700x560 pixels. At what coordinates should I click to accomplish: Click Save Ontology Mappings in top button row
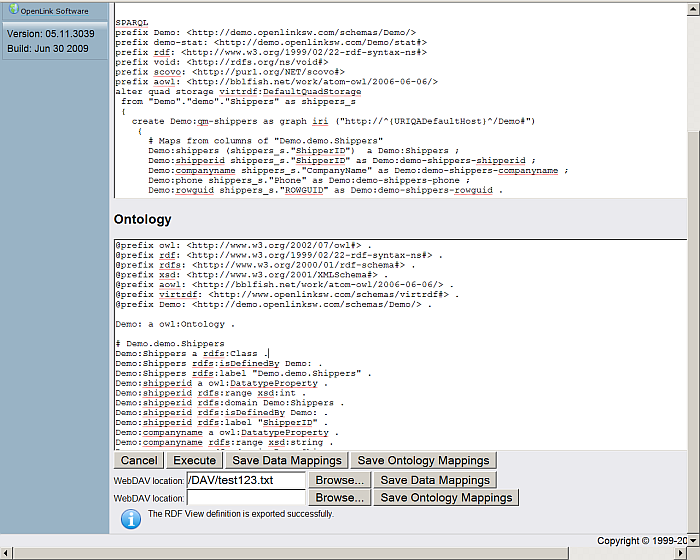coord(423,460)
